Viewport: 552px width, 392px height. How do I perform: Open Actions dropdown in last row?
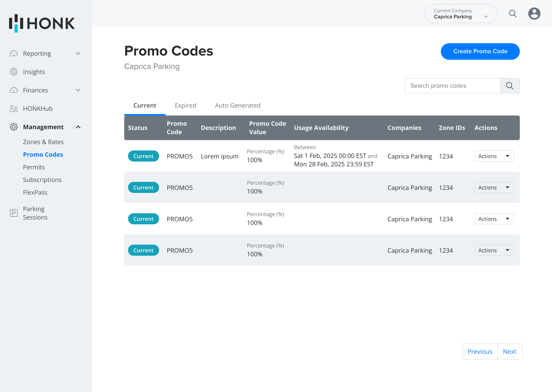(x=494, y=250)
